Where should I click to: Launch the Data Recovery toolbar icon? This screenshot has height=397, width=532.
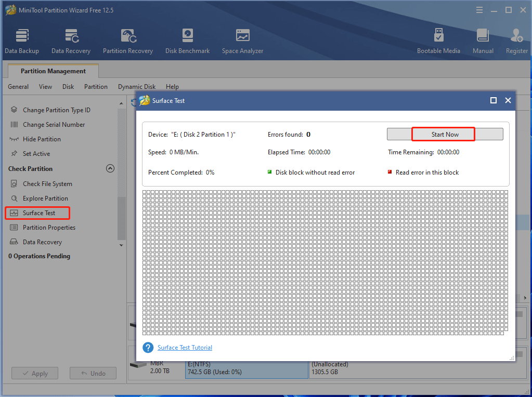[71, 41]
